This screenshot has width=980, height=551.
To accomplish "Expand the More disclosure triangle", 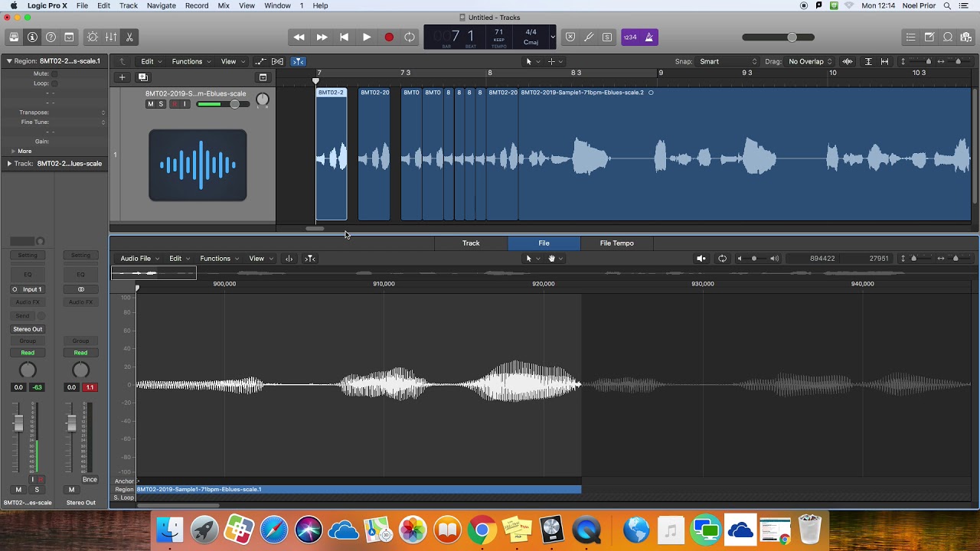I will point(13,152).
